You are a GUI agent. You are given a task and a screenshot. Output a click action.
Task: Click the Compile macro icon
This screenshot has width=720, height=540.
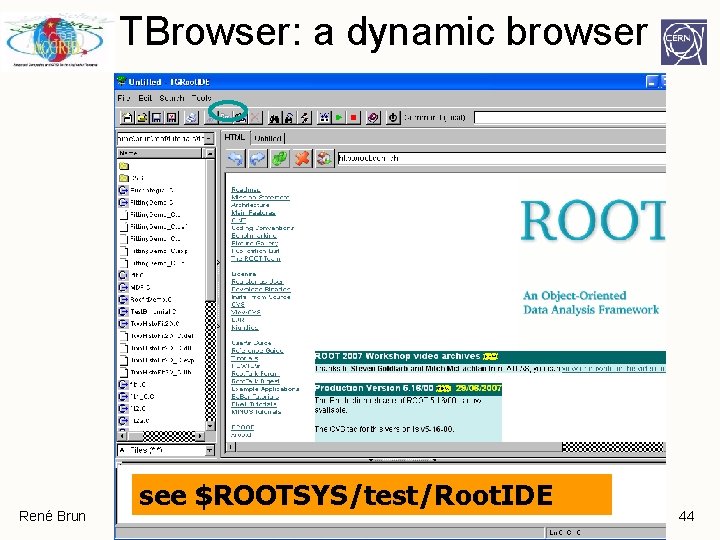coord(324,118)
